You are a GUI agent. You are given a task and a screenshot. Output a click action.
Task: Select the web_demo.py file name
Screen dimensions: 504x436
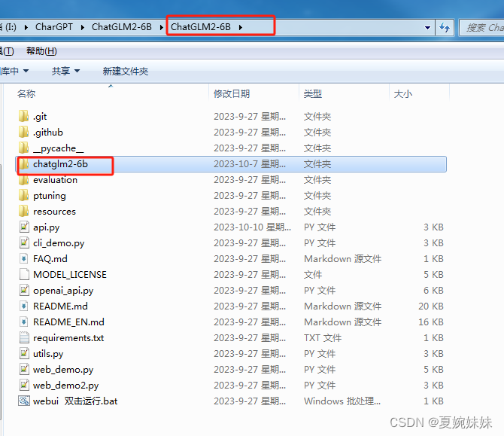(x=63, y=370)
